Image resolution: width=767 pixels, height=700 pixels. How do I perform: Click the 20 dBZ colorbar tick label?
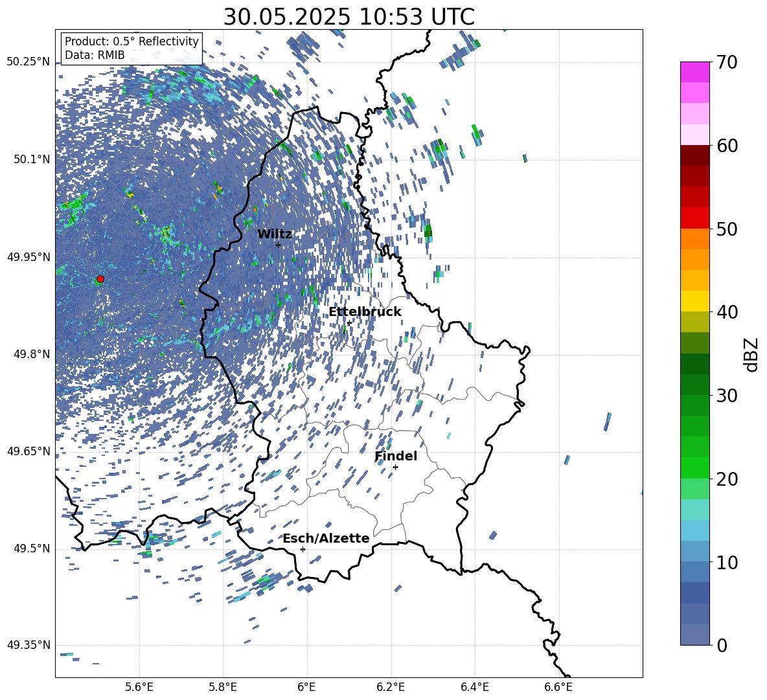[727, 479]
